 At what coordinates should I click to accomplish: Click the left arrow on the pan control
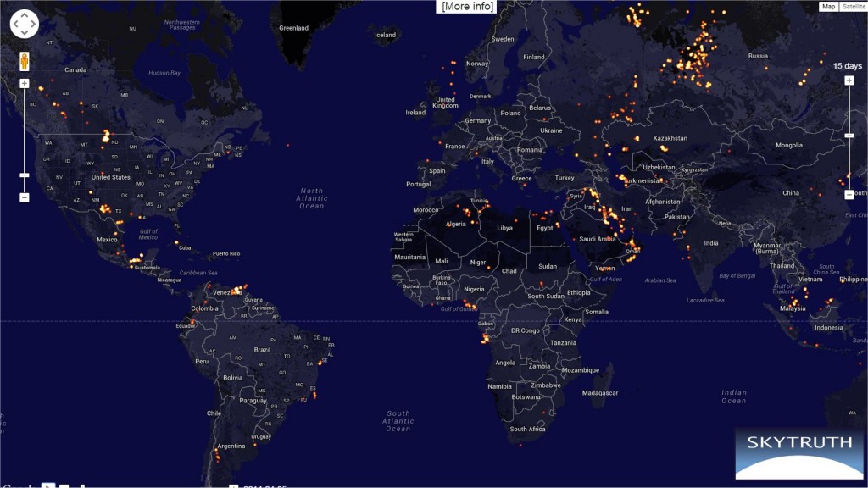[x=15, y=25]
